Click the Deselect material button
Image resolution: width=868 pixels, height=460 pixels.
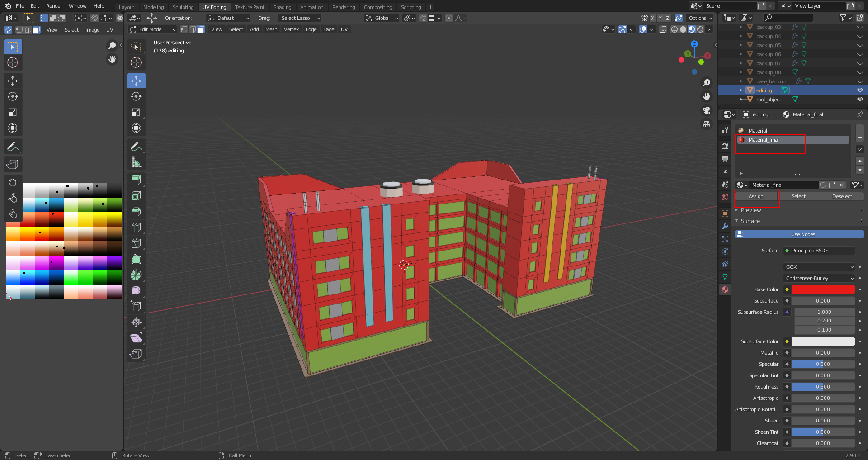(842, 196)
